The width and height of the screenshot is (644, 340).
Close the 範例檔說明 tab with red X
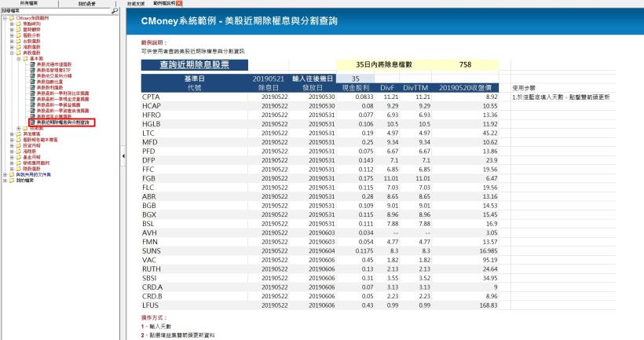pyautogui.click(x=179, y=3)
